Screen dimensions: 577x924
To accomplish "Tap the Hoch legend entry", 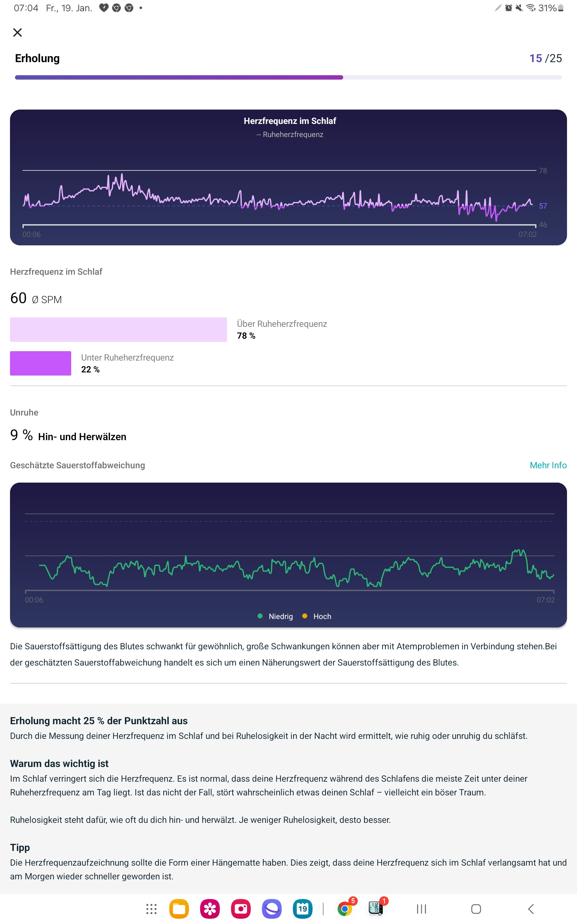I will (x=317, y=616).
